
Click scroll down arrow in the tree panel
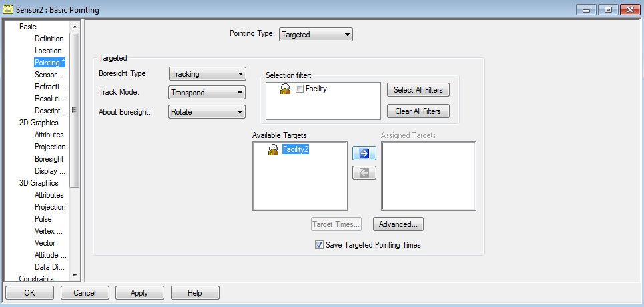75,274
